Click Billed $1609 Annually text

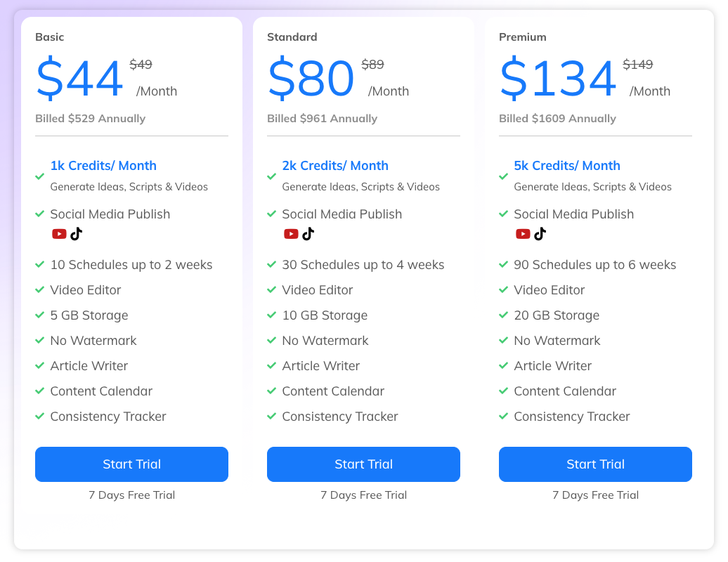pyautogui.click(x=557, y=119)
